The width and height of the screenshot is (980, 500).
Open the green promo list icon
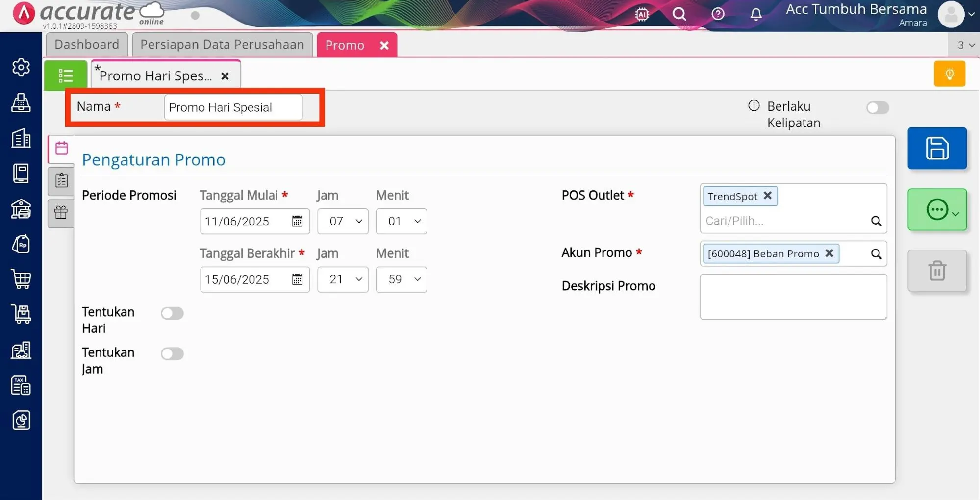65,75
